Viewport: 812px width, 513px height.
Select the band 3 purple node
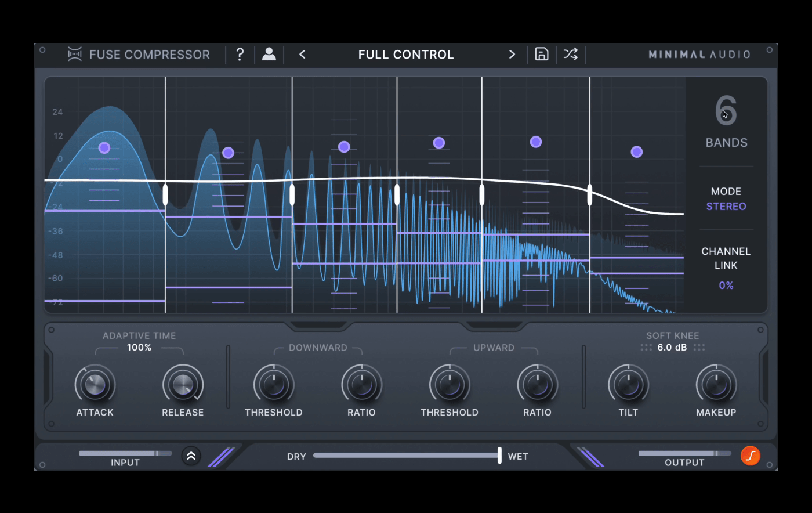pos(344,147)
